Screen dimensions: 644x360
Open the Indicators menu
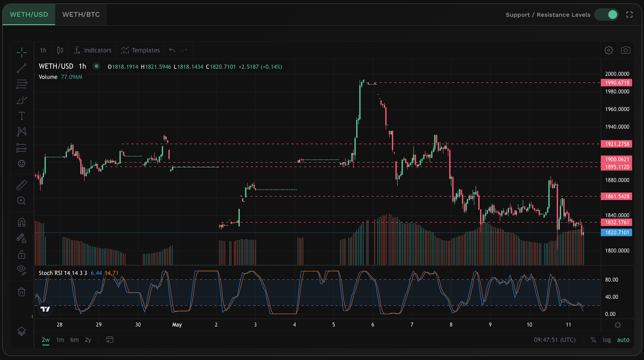[93, 50]
